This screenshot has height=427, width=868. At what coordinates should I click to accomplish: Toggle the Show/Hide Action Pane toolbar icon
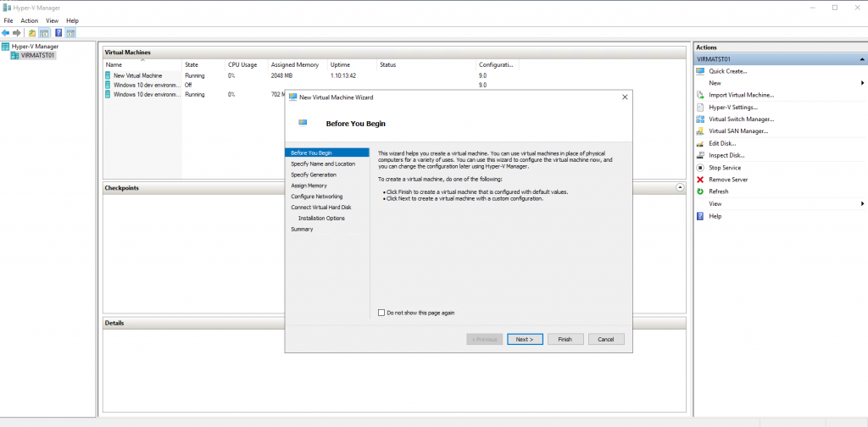click(x=70, y=33)
